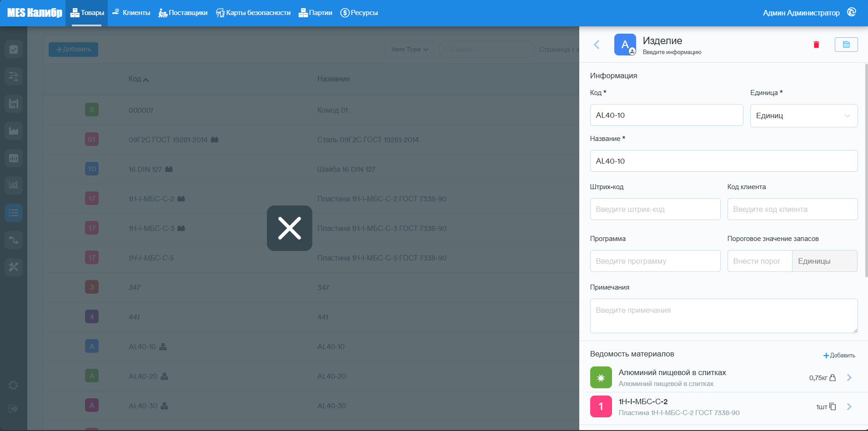Focus the Примечания notes textarea

(724, 316)
